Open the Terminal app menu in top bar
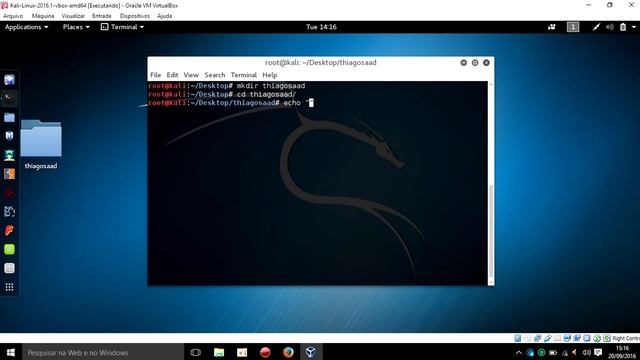The image size is (640, 360). 122,27
